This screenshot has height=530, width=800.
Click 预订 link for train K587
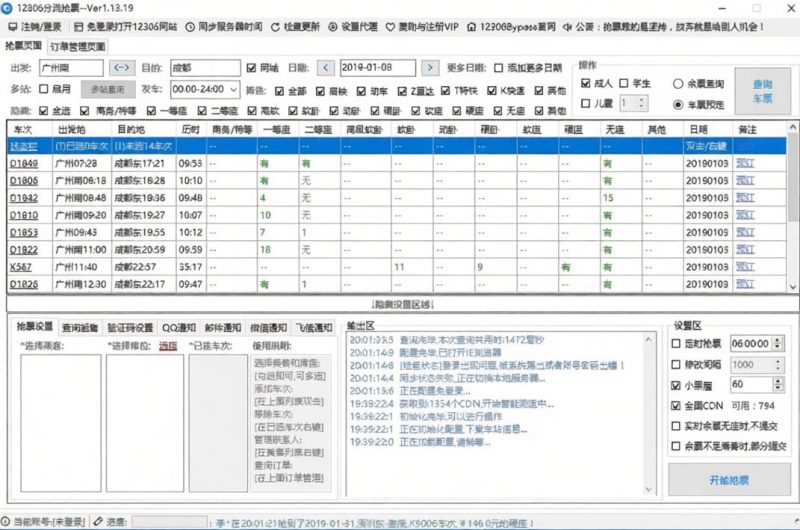click(x=745, y=267)
